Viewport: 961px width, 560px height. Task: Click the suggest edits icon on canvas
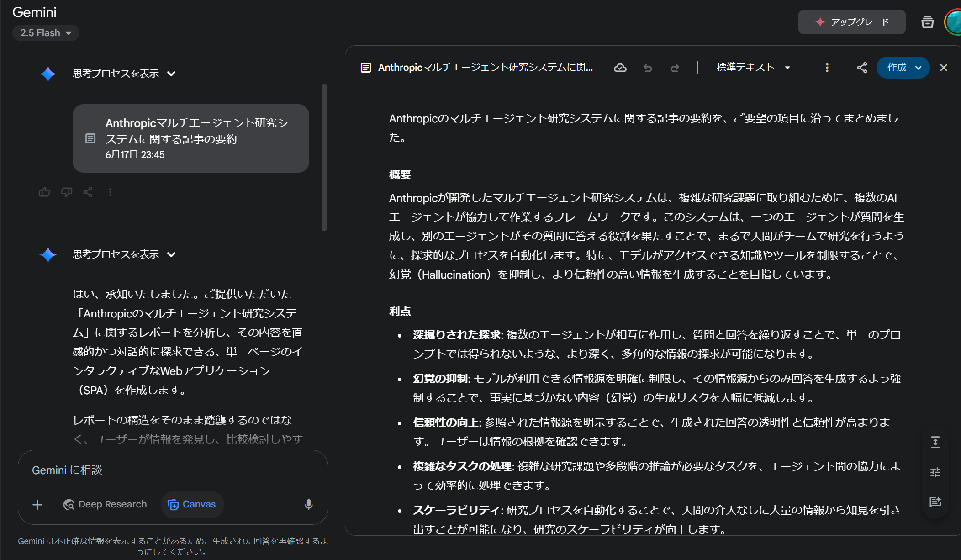tap(935, 502)
